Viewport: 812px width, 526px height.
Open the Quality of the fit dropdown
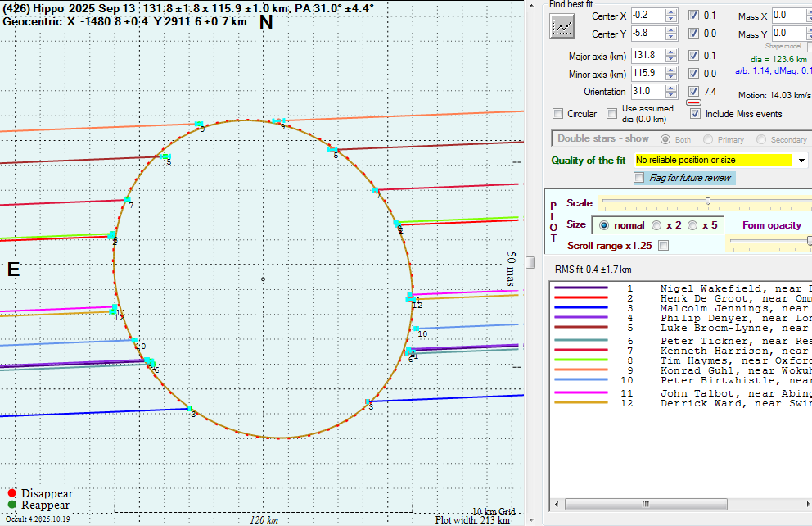tap(801, 161)
